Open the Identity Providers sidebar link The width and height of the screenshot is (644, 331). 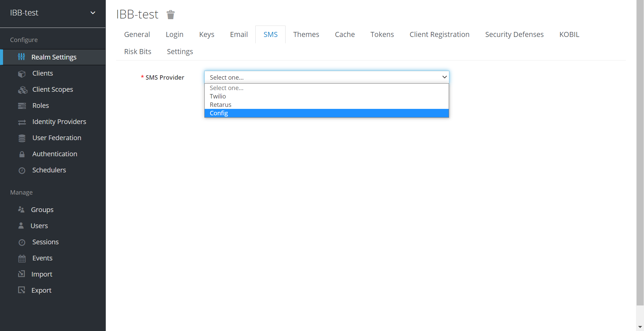pos(59,122)
